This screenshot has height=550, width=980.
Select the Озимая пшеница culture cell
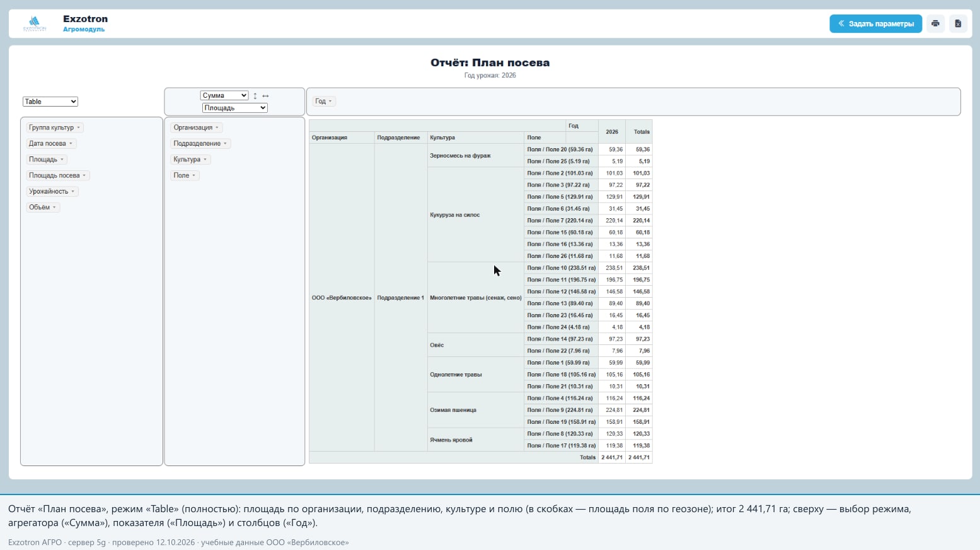[476, 410]
